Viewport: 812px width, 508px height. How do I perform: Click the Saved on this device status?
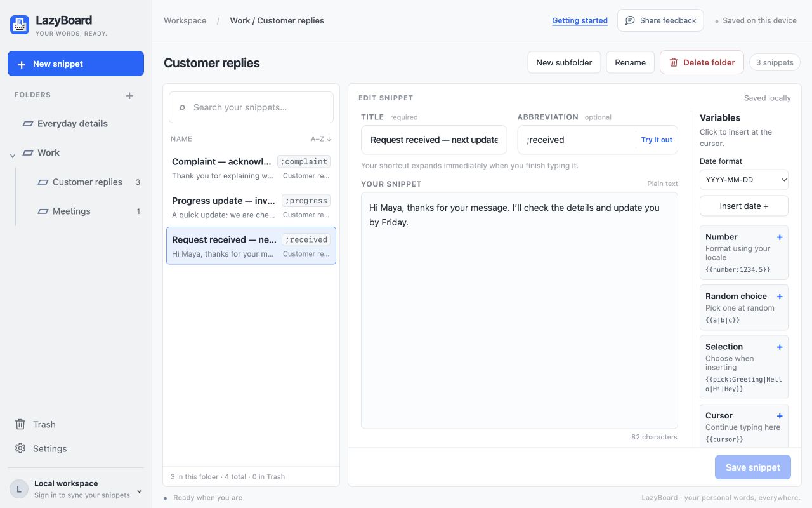tap(756, 20)
